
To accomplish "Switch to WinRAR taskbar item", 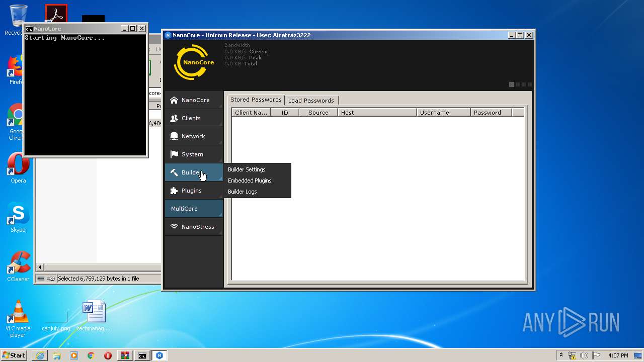I will (x=125, y=355).
